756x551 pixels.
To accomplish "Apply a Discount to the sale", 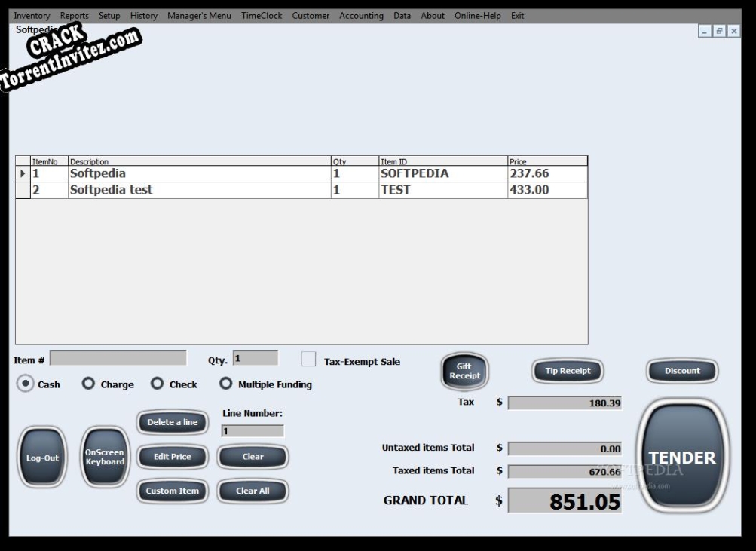I will [681, 370].
